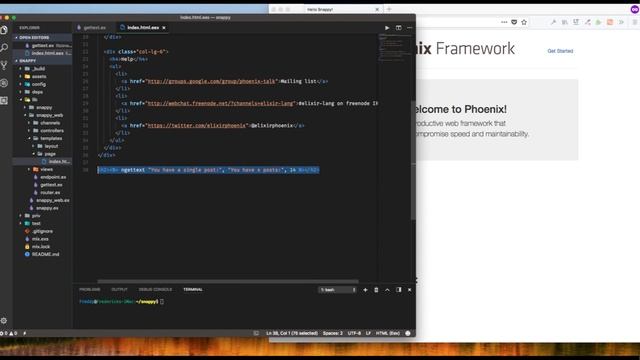640x360 pixels.
Task: Bookmark this page with the star icon
Action: 524,22
